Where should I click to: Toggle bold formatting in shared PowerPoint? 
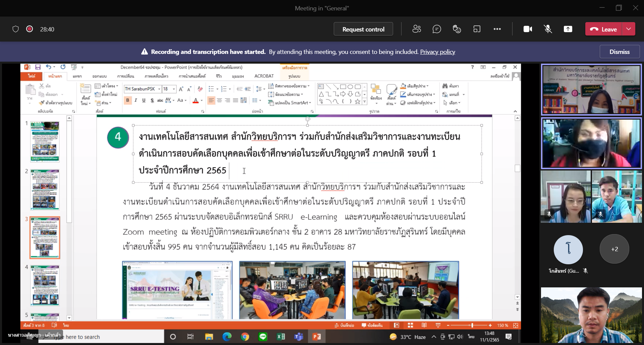click(x=127, y=100)
